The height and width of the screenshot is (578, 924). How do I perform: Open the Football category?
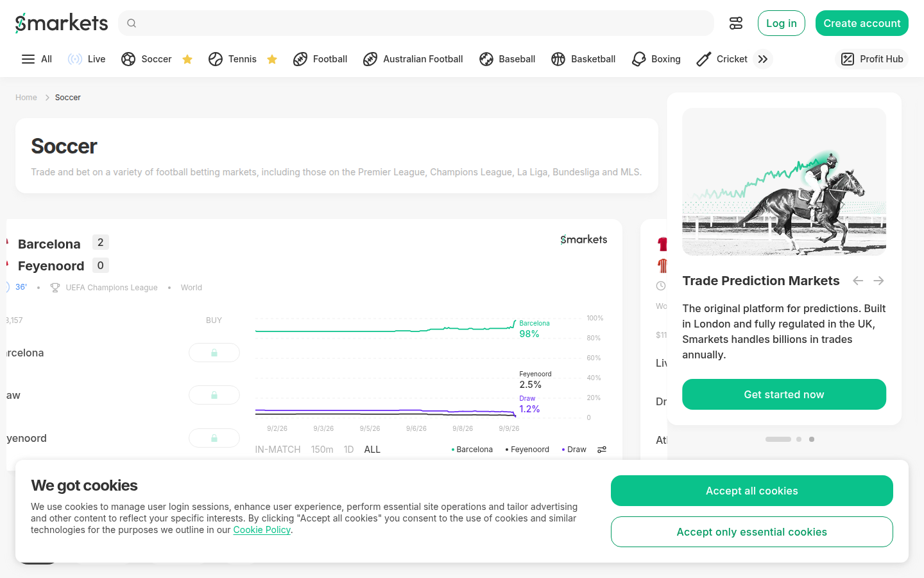pyautogui.click(x=320, y=59)
